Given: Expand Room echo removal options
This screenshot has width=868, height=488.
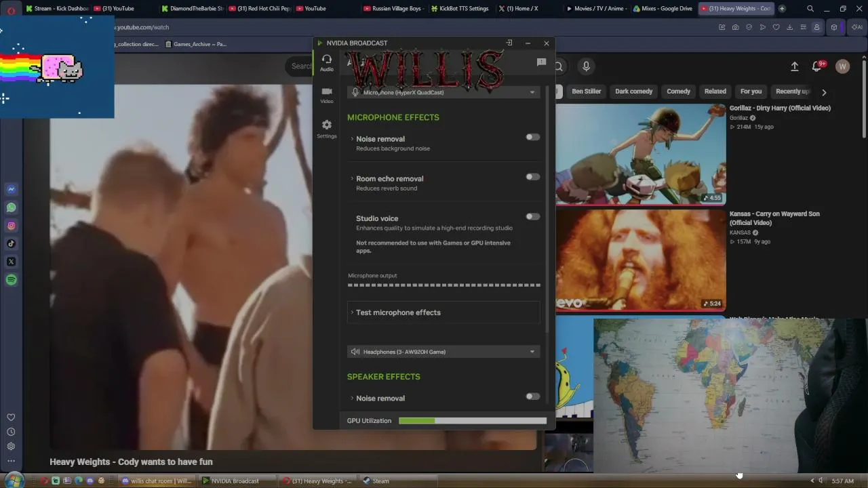Looking at the screenshot, I should (352, 179).
